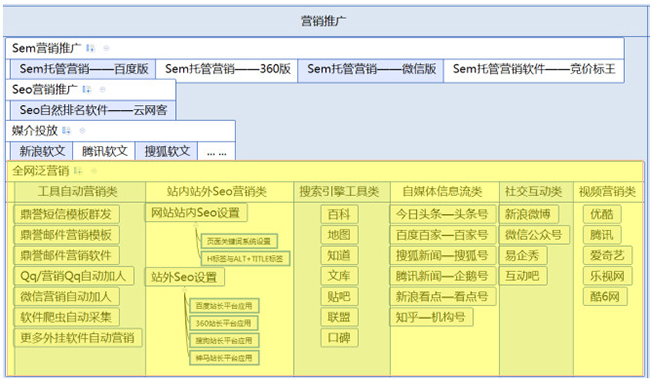Collapse the Sem营销推广 section with its circle button
650x380 pixels.
(x=106, y=48)
